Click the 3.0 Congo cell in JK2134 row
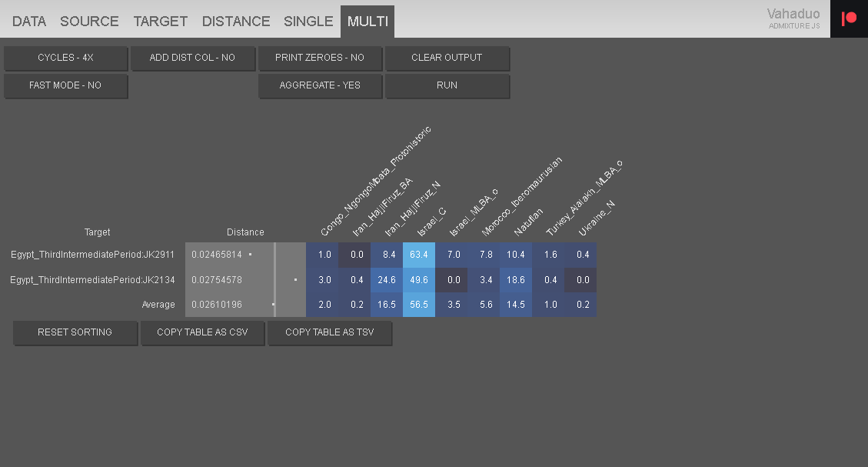The height and width of the screenshot is (467, 868). click(322, 280)
